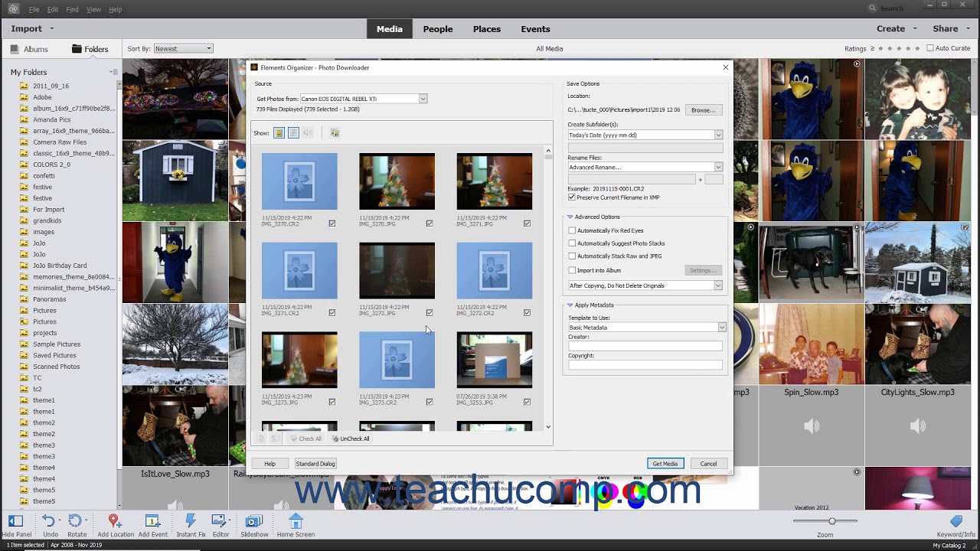Apply Instant Fix lightning icon

pyautogui.click(x=191, y=521)
